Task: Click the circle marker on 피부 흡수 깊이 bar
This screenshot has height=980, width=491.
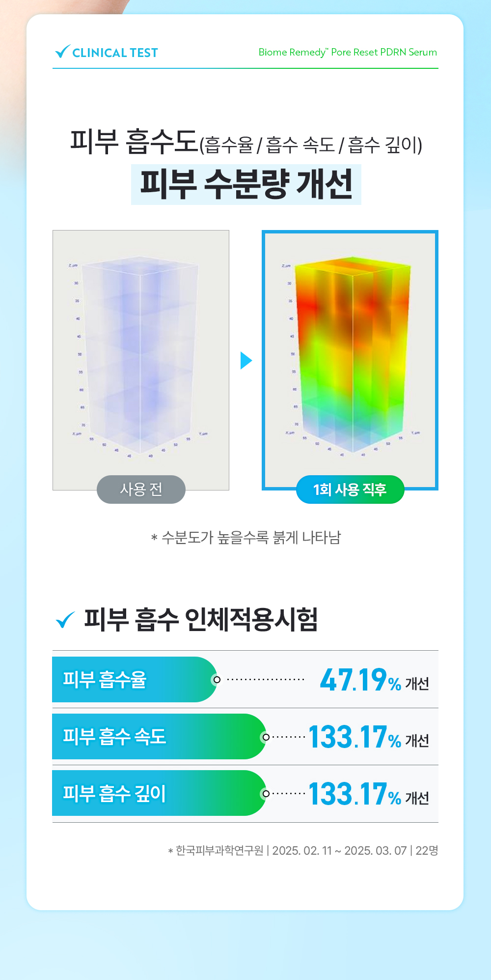Action: (x=266, y=794)
